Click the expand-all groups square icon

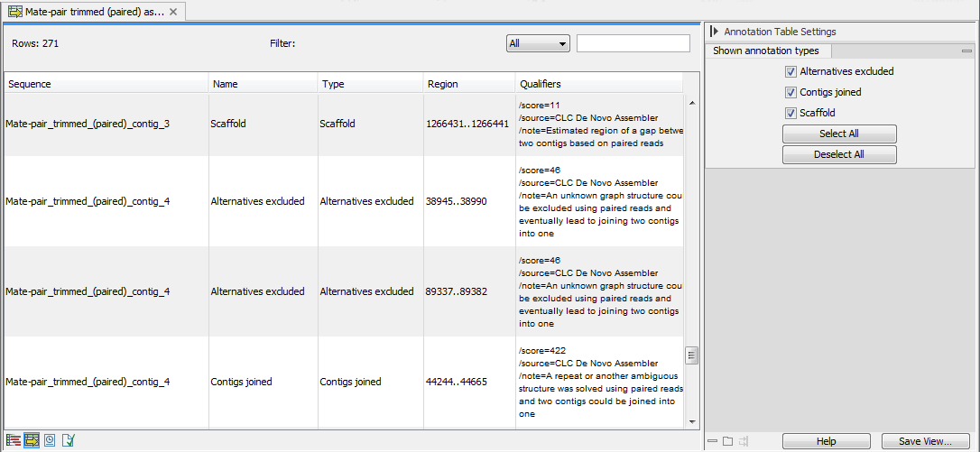coord(727,441)
